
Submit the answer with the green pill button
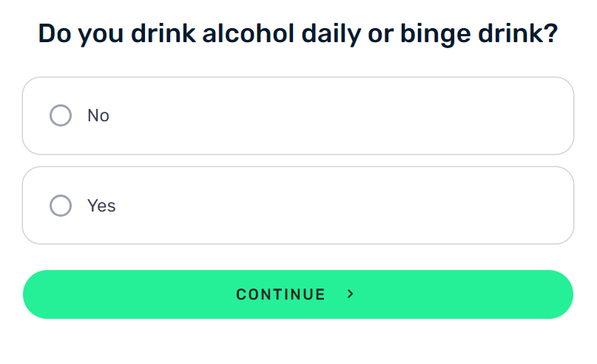pyautogui.click(x=298, y=294)
